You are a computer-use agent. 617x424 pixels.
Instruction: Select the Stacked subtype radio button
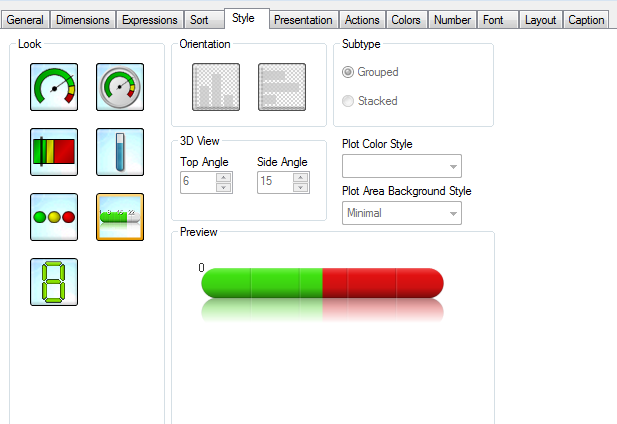(x=348, y=101)
